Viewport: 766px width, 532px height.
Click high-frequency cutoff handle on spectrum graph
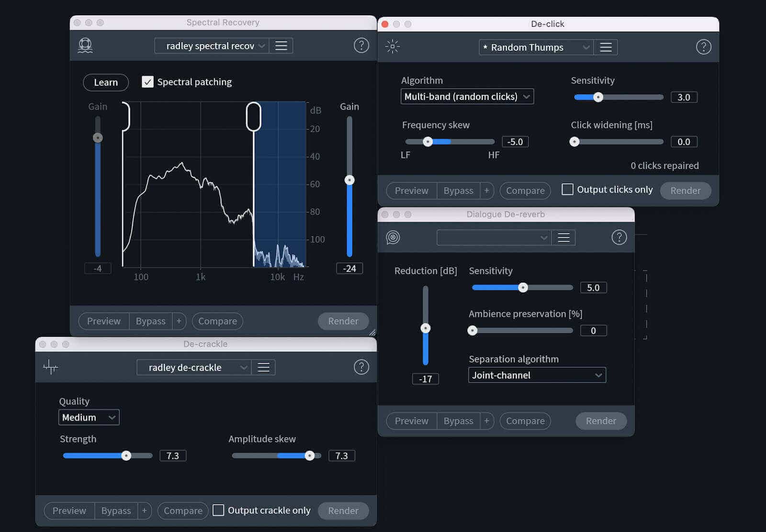click(254, 116)
